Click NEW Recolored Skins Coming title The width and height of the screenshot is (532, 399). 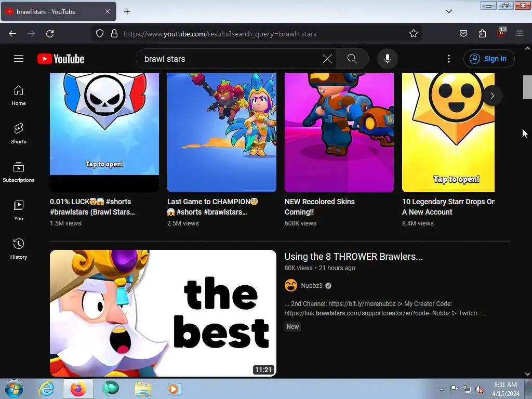(x=320, y=207)
